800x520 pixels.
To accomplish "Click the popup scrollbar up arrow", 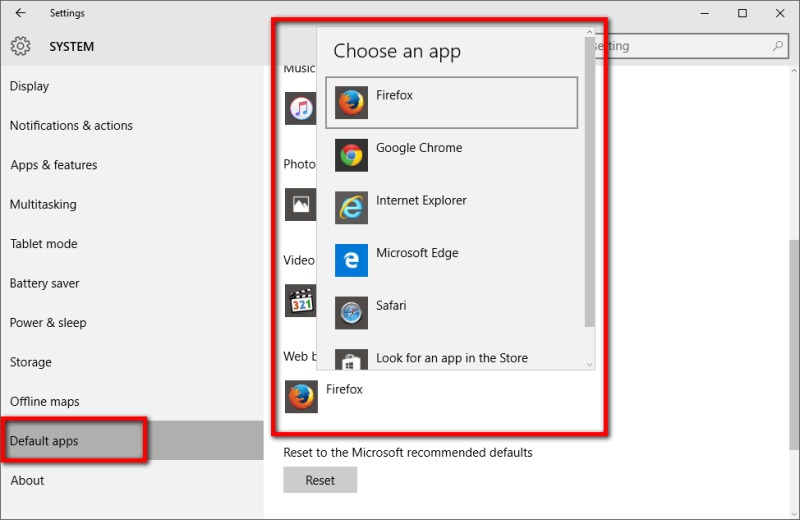I will [x=589, y=32].
